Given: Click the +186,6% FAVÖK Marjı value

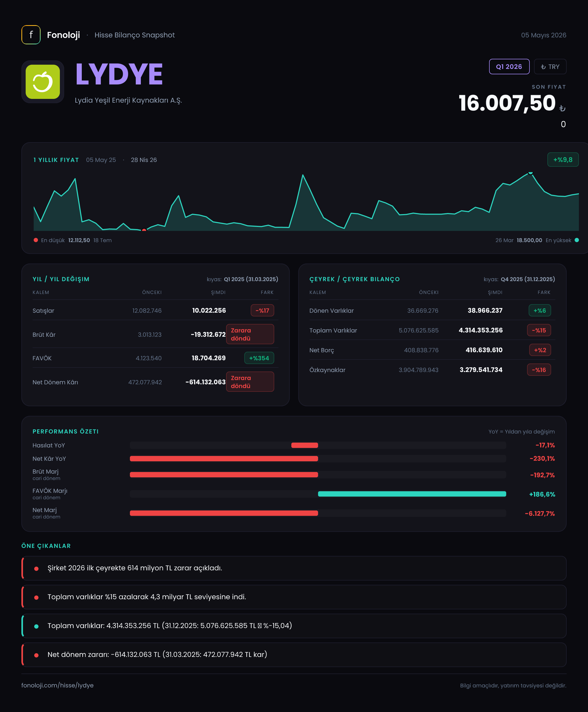Looking at the screenshot, I should tap(542, 494).
